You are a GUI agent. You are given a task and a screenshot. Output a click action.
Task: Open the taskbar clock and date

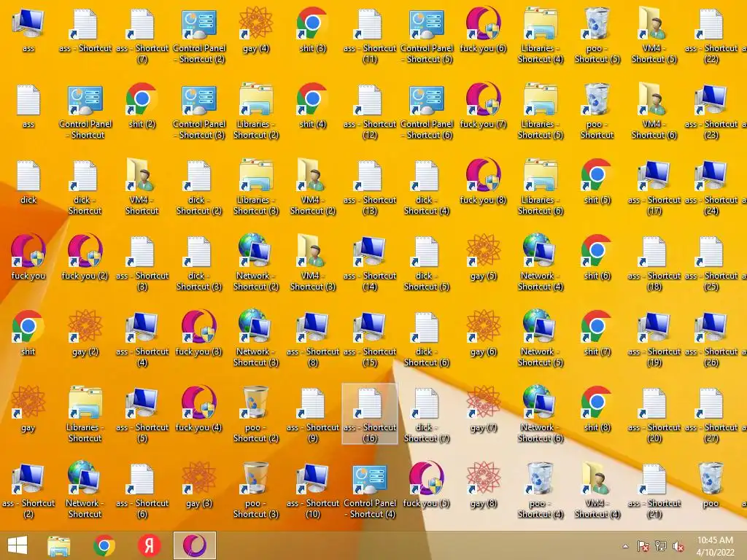pos(715,545)
